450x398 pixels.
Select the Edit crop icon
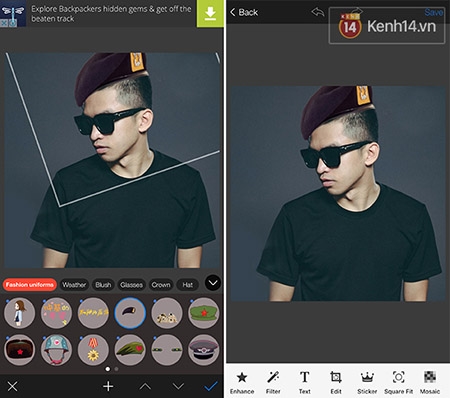point(336,382)
